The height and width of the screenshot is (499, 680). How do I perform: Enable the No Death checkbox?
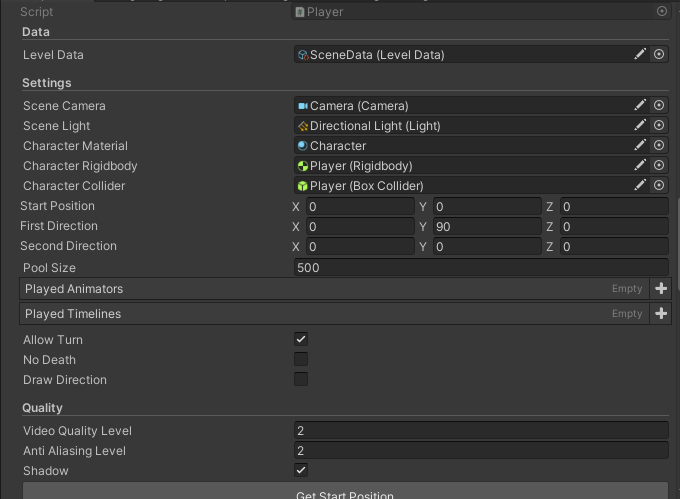pos(301,359)
